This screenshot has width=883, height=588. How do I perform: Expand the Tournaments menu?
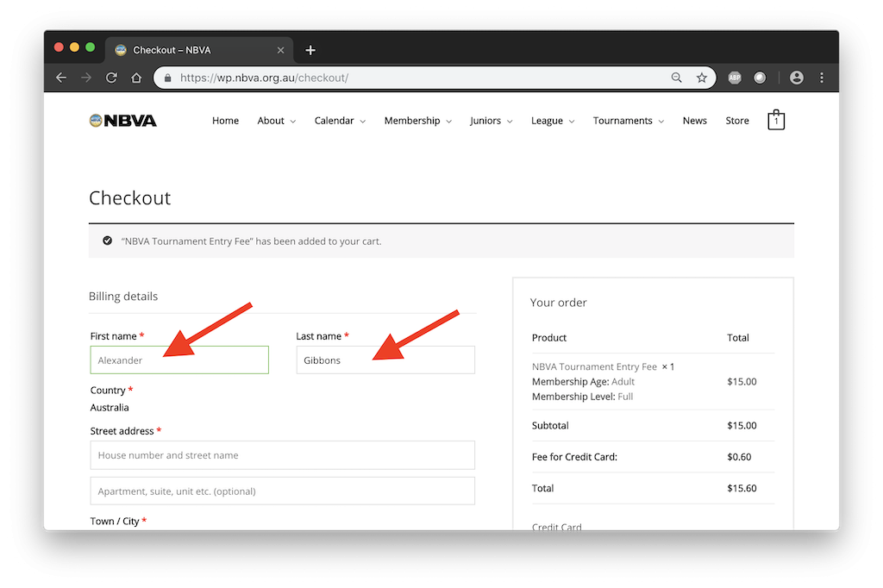629,121
